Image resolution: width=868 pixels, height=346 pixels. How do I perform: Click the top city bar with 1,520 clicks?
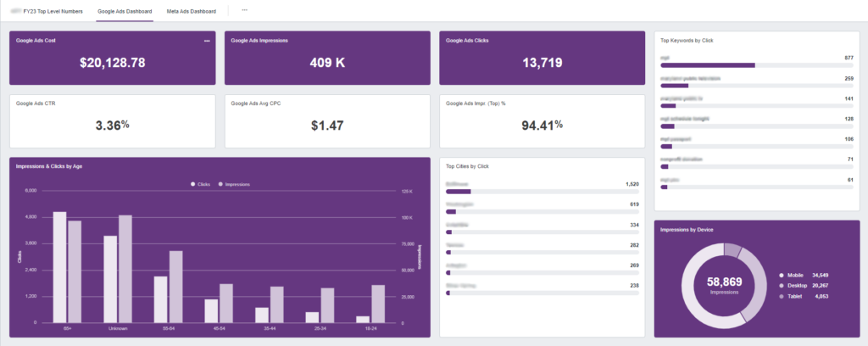click(x=542, y=192)
